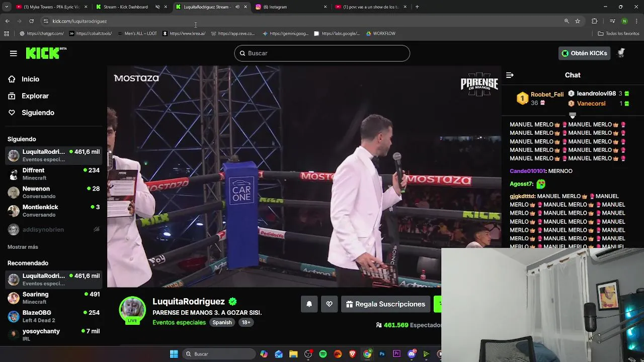Viewport: 644px width, 362px height.
Task: Open the chatgpt.com bookmark
Action: coord(42,34)
